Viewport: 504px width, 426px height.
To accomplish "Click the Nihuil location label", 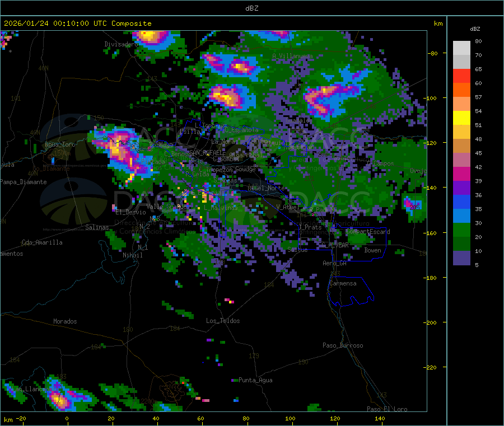I will click(133, 255).
